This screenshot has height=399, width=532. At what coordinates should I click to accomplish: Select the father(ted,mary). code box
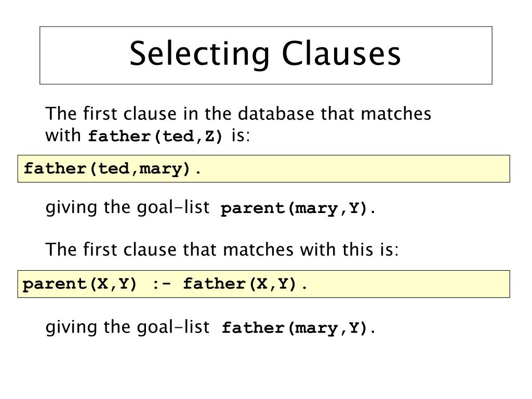click(x=263, y=169)
